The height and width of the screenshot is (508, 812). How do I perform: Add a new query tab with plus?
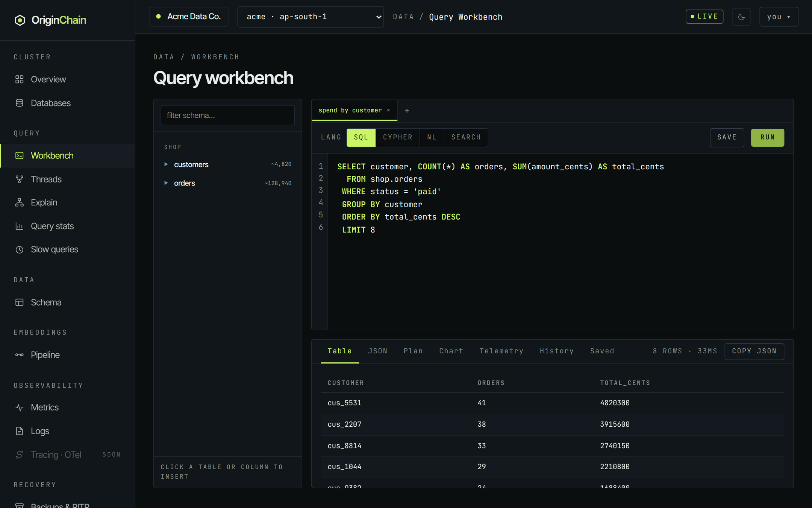click(407, 111)
